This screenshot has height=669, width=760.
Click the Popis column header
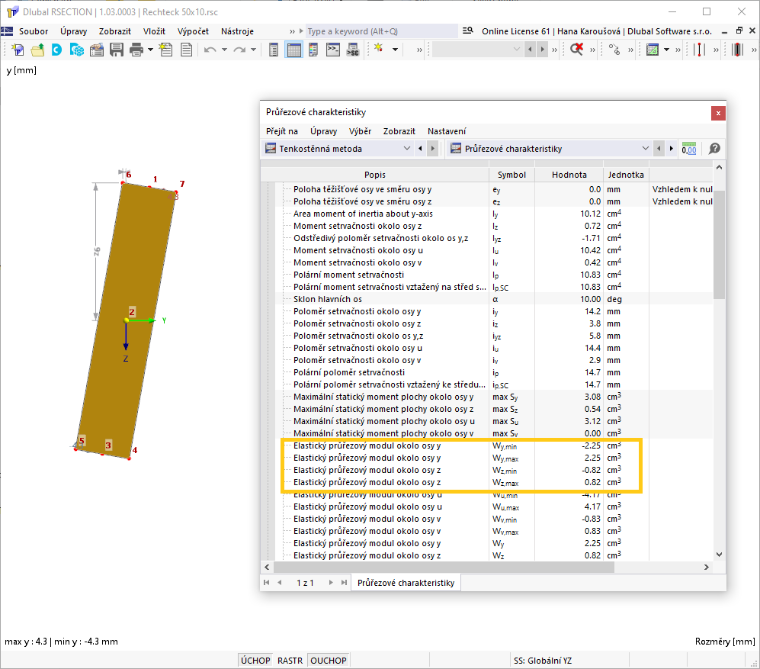[375, 175]
